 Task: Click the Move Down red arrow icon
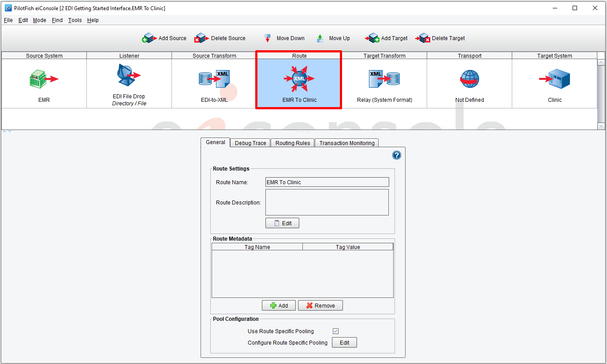[267, 38]
